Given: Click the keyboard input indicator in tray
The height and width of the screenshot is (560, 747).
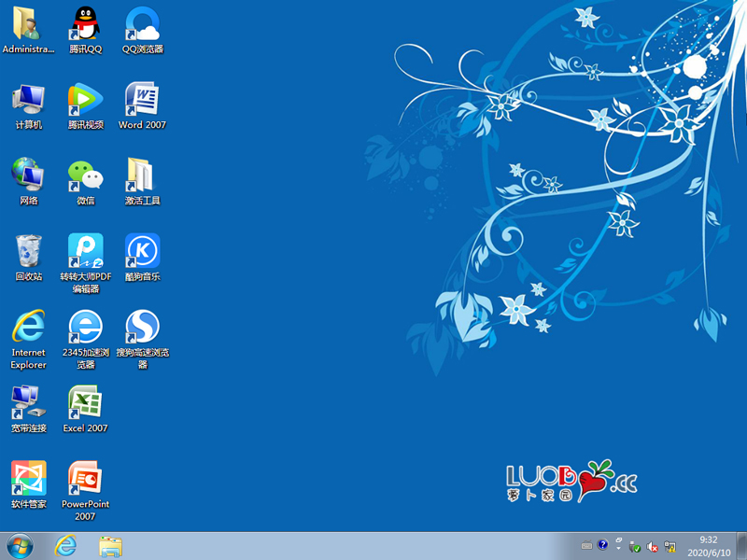Looking at the screenshot, I should click(587, 546).
